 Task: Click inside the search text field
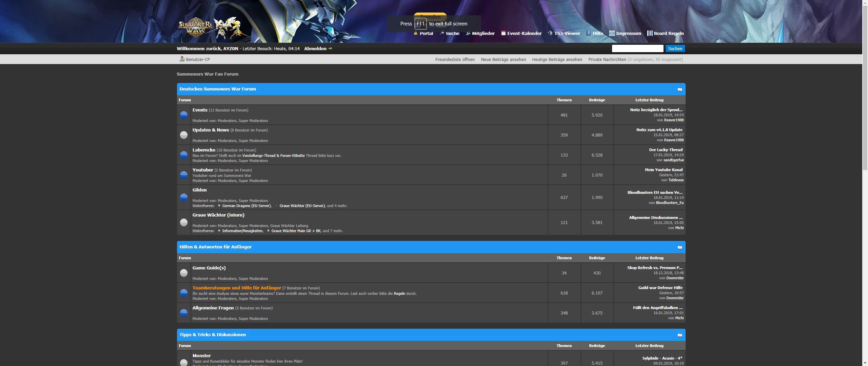coord(637,48)
